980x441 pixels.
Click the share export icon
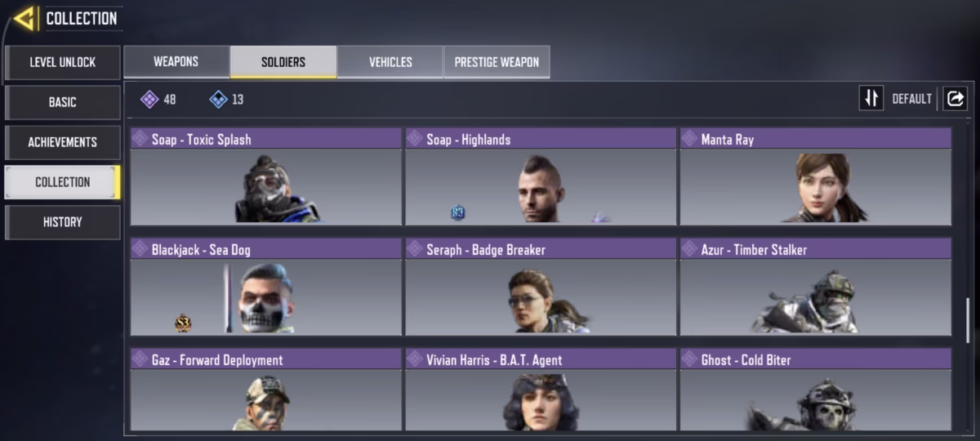pos(954,99)
